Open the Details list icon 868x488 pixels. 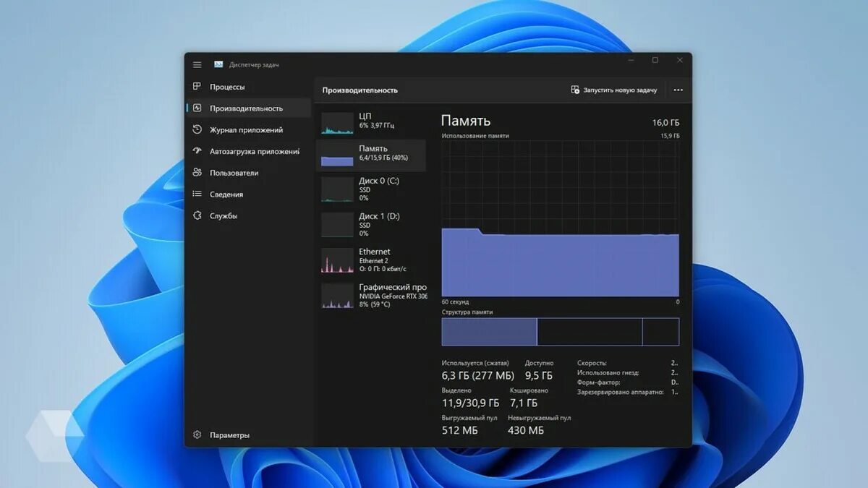coord(197,194)
